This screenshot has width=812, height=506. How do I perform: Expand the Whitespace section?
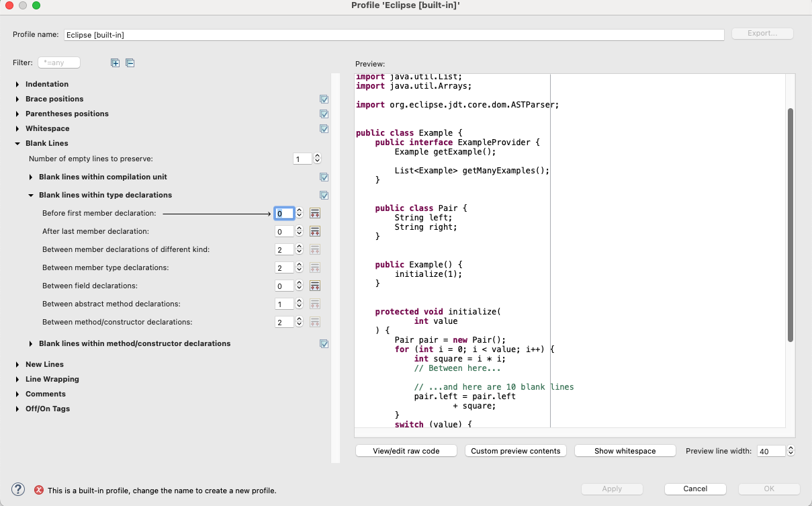17,128
